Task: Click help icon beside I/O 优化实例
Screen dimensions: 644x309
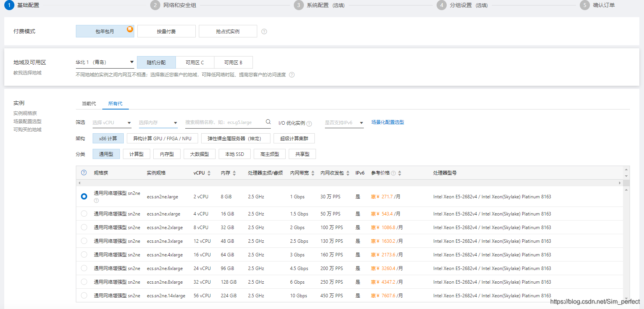Action: (309, 124)
